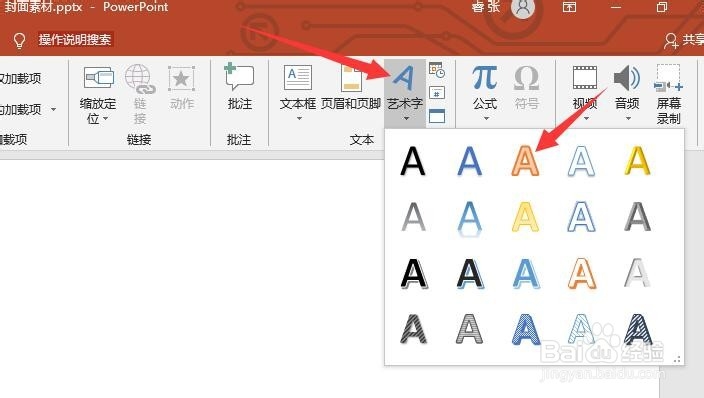Select white blue-outline WordArt style first row
The image size is (704, 398).
[x=581, y=161]
